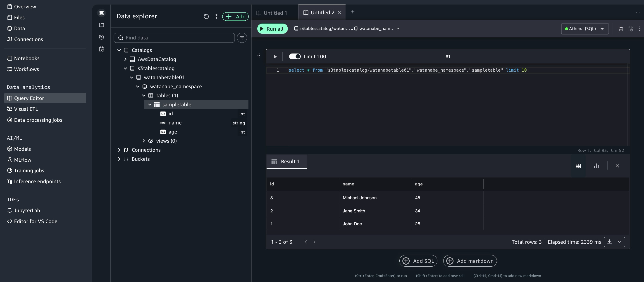
Task: Open the filter icon beside Find data
Action: (242, 38)
